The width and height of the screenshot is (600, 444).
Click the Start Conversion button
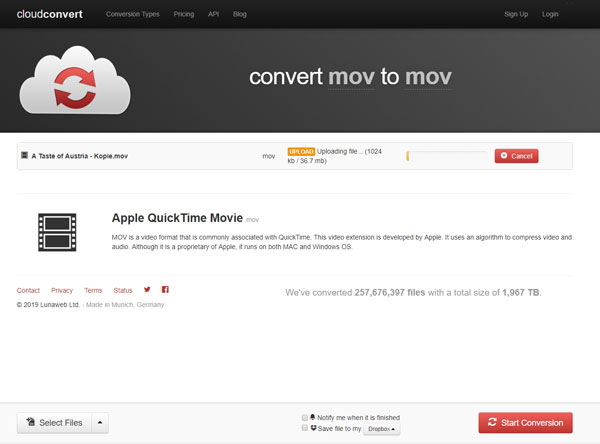click(525, 423)
